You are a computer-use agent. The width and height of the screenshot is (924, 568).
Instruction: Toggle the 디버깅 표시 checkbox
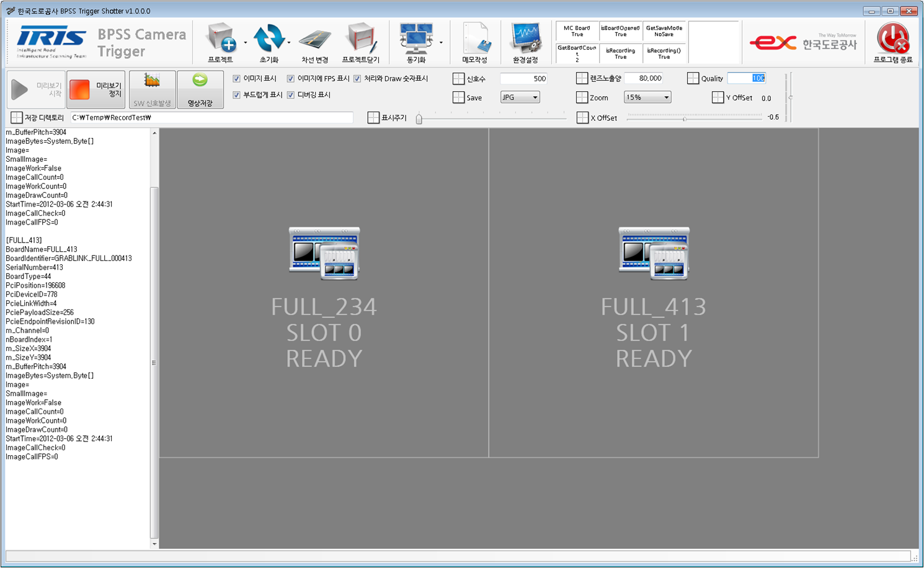[x=290, y=95]
